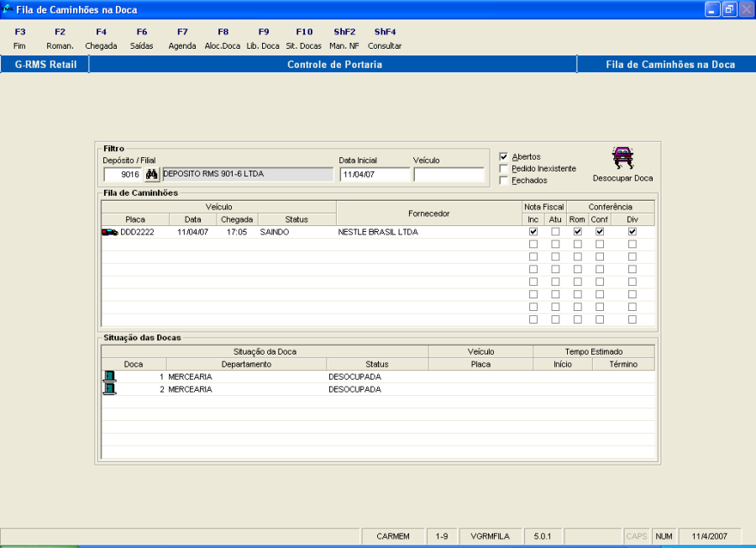Minimize the Fila de Caminhões window
The height and width of the screenshot is (548, 756).
point(712,9)
